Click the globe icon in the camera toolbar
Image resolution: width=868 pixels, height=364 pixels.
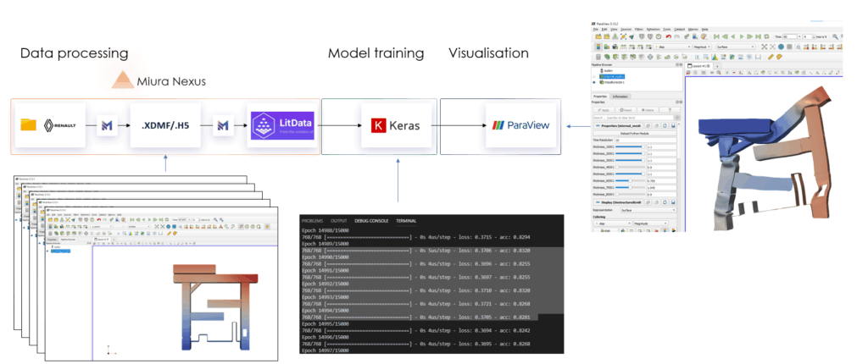point(781,47)
